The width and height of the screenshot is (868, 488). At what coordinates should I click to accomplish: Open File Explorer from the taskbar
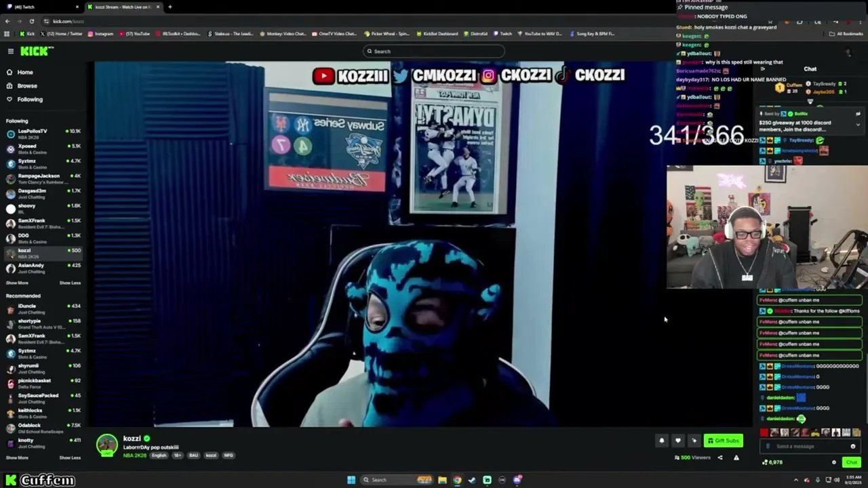click(442, 480)
